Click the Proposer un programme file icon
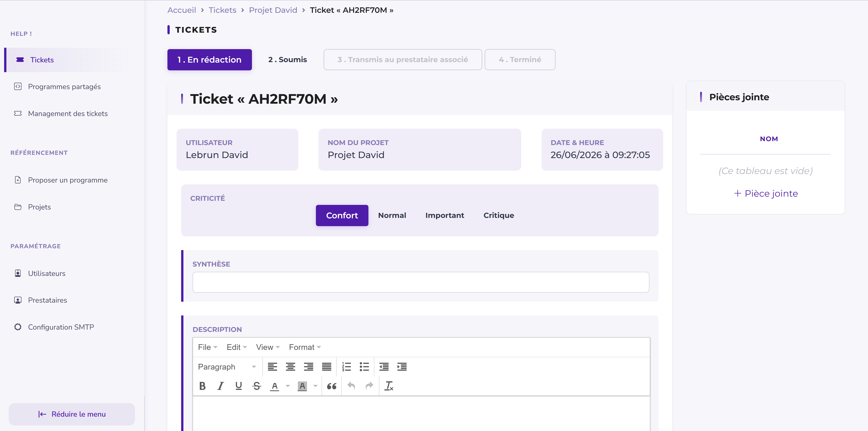This screenshot has height=431, width=868. (18, 180)
